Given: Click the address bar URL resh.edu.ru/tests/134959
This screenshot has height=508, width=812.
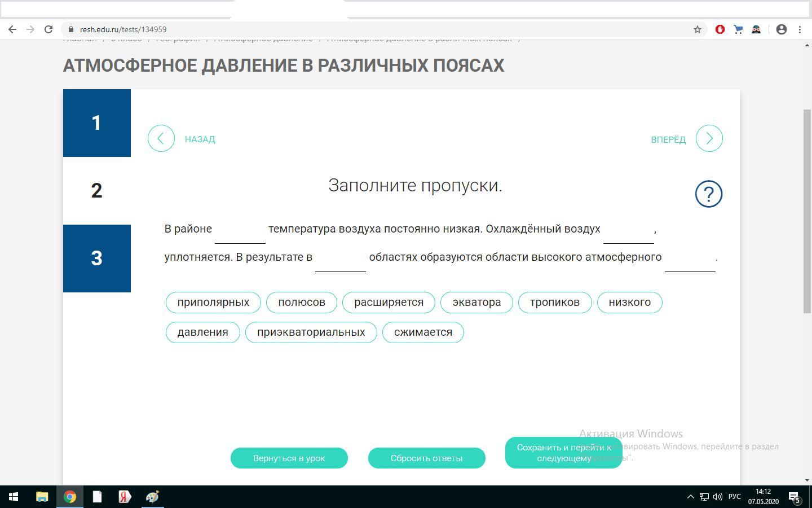Looking at the screenshot, I should click(123, 29).
